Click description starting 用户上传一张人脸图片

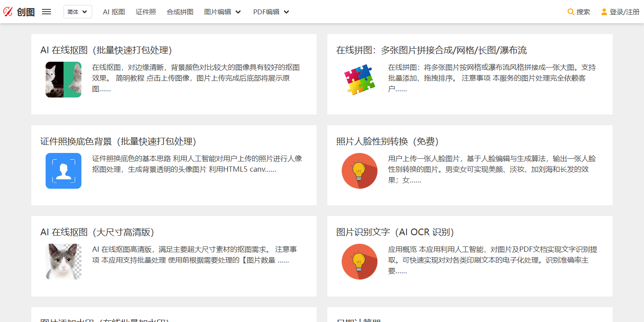click(492, 169)
